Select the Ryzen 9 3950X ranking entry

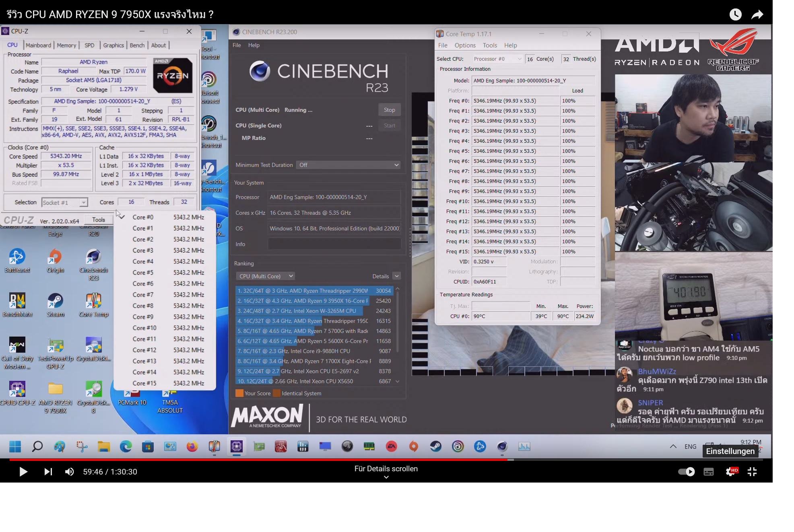pyautogui.click(x=314, y=301)
